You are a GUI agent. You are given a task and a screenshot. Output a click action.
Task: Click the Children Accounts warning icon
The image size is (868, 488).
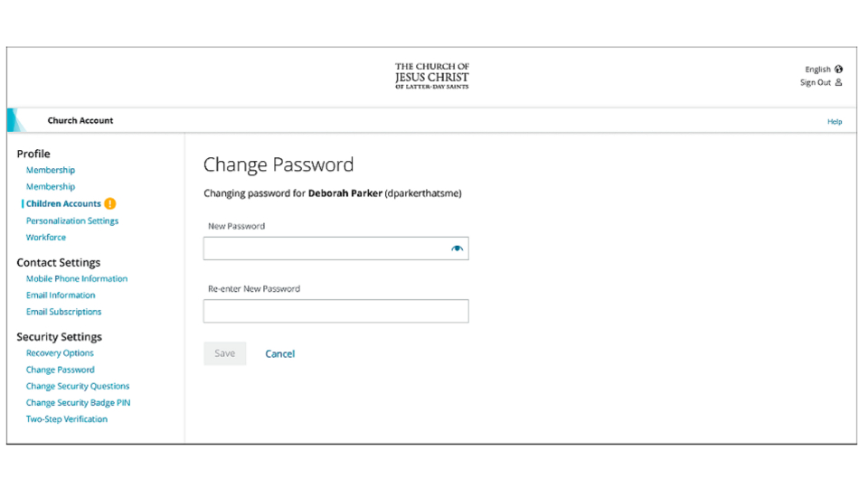tap(110, 204)
